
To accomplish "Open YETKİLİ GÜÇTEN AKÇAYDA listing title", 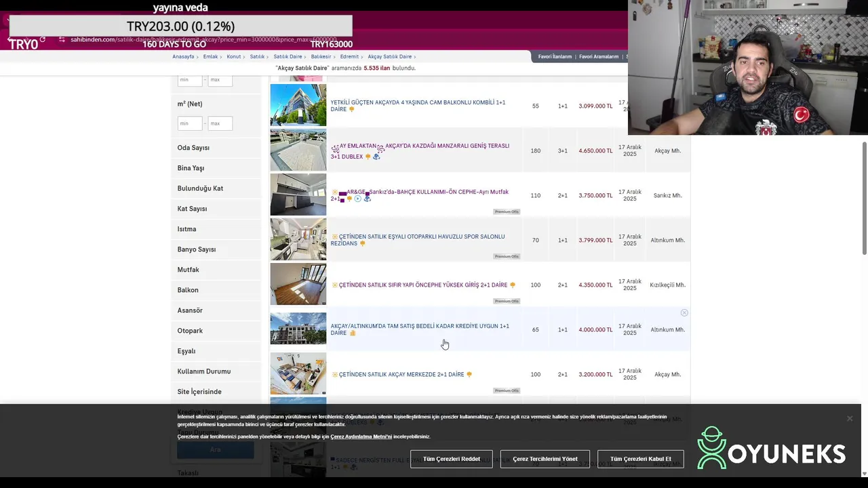I will tap(418, 106).
